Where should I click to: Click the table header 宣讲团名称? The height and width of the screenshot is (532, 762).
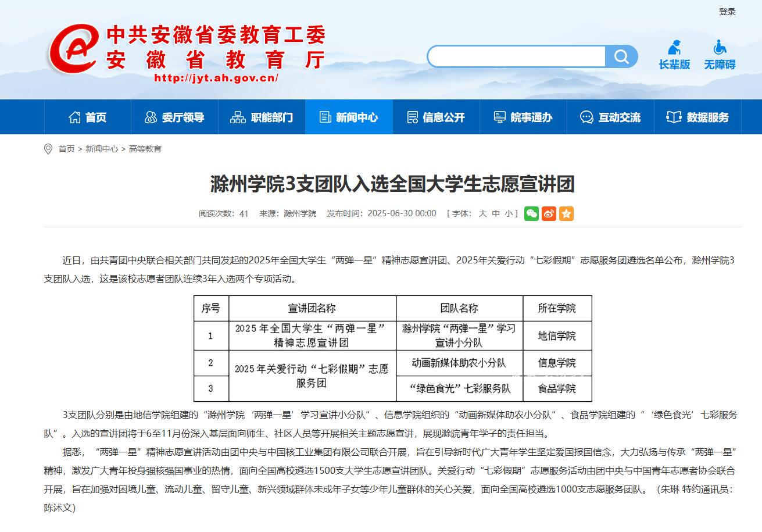point(312,308)
